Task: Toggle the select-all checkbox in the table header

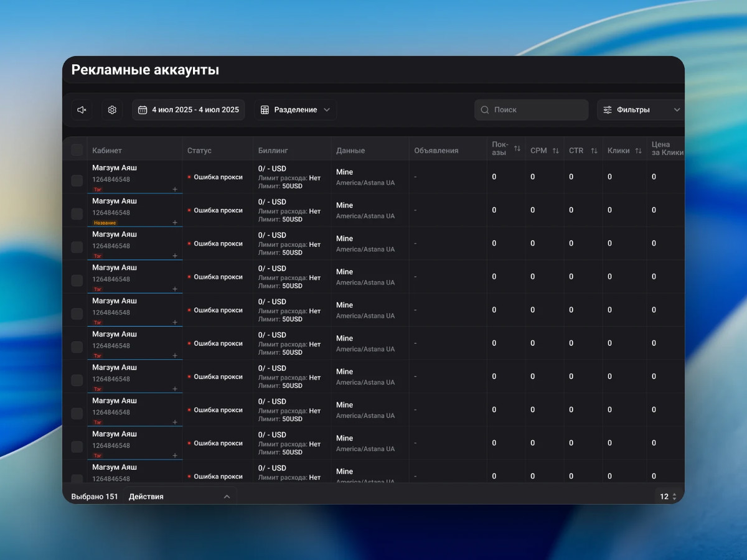Action: tap(77, 150)
